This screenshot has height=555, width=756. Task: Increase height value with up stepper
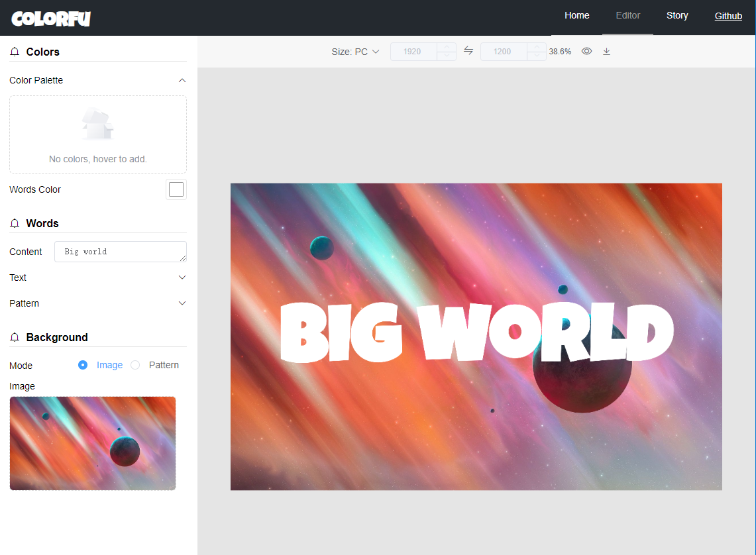[537, 47]
